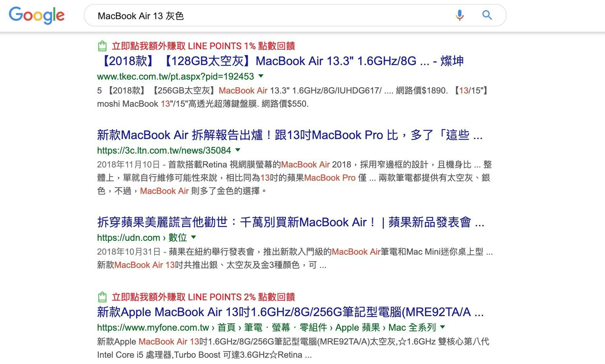Open 新款Apple MacBook Air 13吋 MRE92TA/A result

[290, 312]
